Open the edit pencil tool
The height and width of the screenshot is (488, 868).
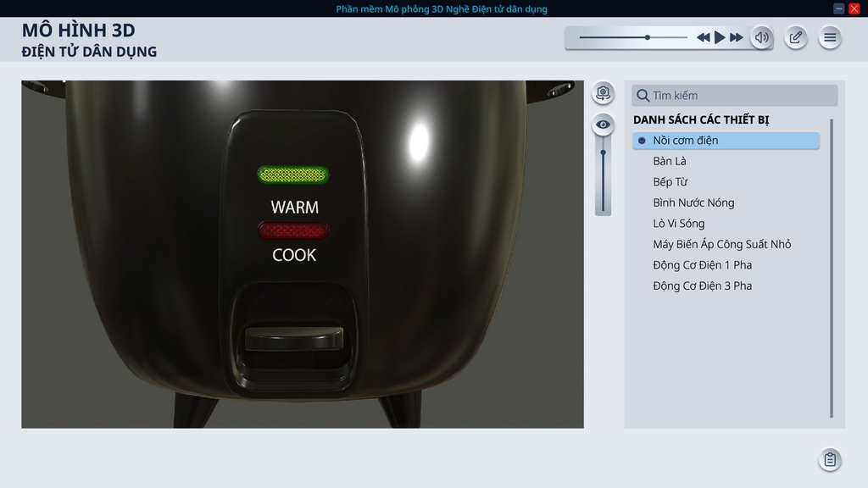pos(796,37)
